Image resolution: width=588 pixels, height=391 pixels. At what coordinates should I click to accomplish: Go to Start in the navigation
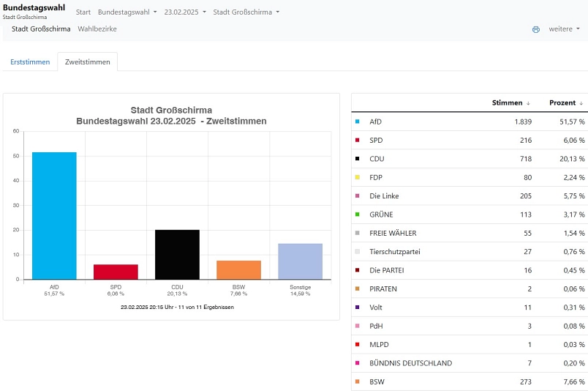tap(83, 12)
